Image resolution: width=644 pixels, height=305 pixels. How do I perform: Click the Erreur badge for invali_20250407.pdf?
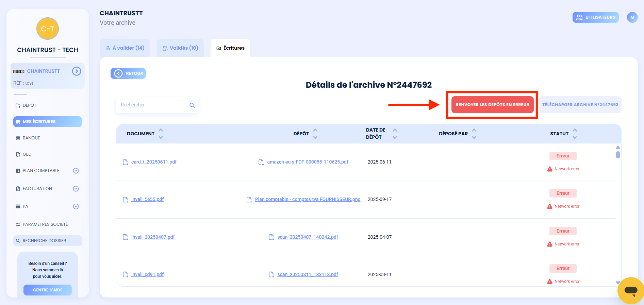tap(563, 231)
